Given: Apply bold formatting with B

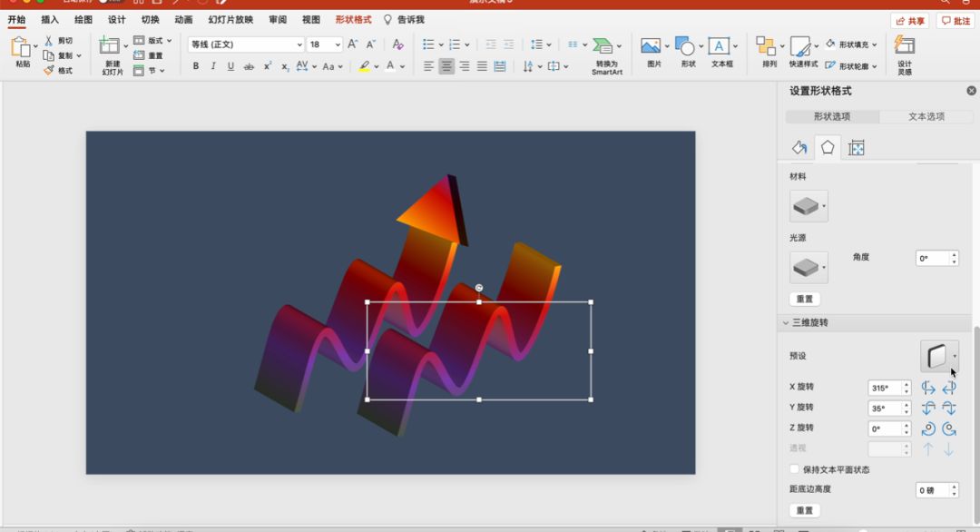Looking at the screenshot, I should pos(196,65).
